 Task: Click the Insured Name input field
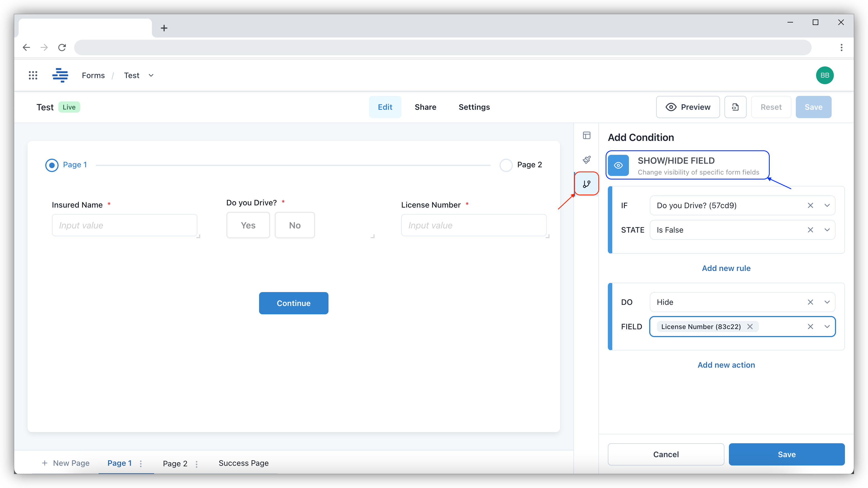[x=124, y=225]
